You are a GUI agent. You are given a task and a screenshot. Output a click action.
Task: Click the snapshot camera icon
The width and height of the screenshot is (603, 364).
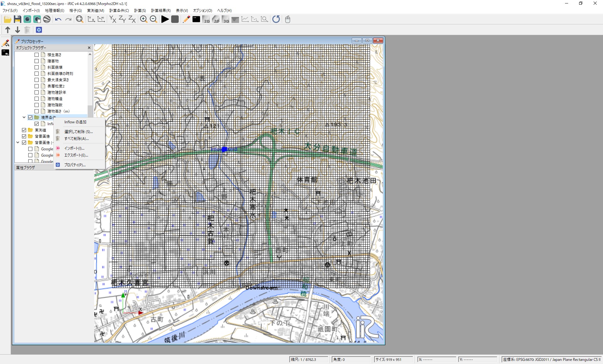[27, 19]
